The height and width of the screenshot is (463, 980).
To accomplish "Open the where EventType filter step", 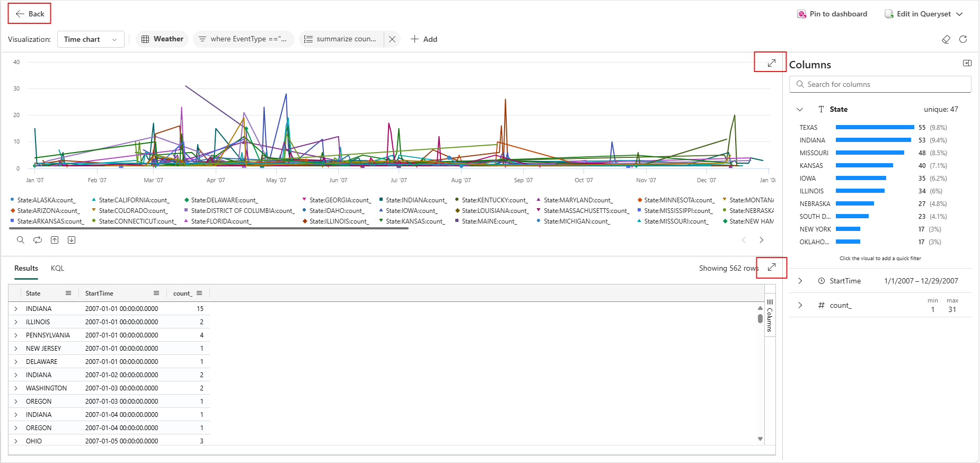I will tap(244, 39).
